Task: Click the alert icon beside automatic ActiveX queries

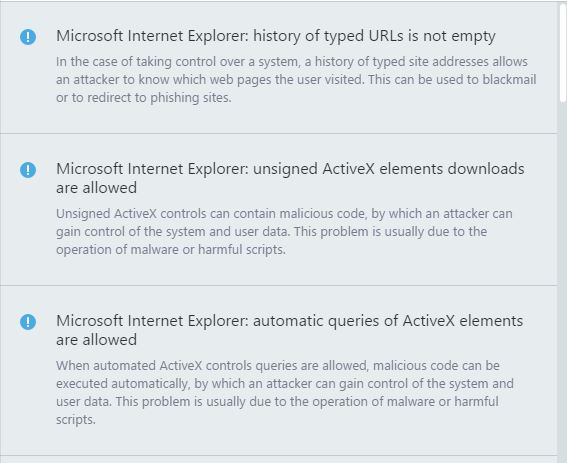Action: click(x=28, y=322)
